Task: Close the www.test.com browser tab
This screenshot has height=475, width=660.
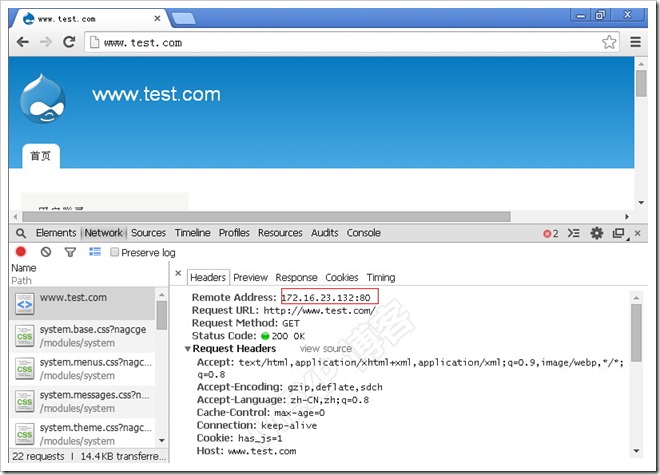Action: coord(157,19)
